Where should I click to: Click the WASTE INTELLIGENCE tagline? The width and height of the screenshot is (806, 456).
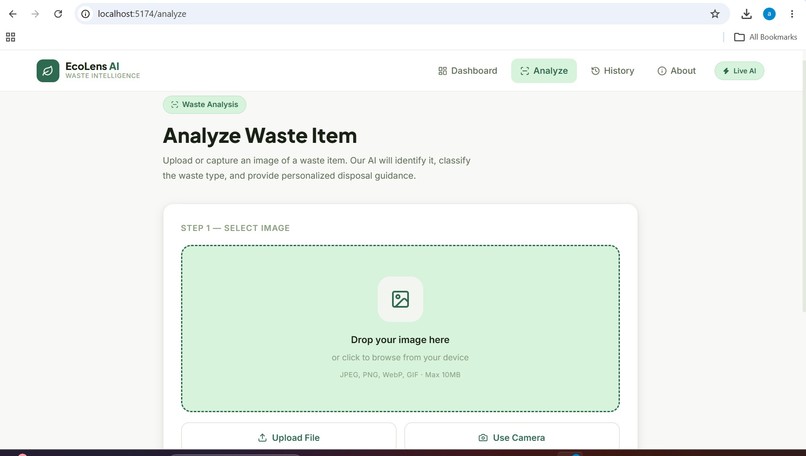[x=102, y=76]
